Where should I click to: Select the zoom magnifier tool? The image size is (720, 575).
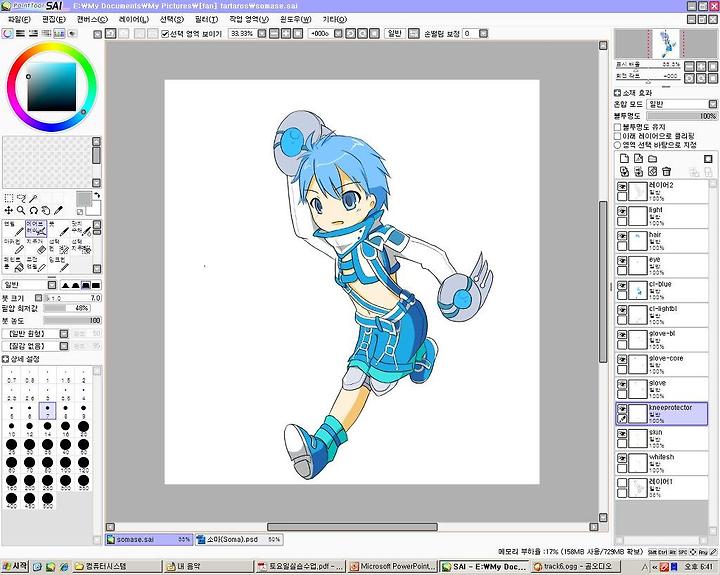(x=21, y=210)
